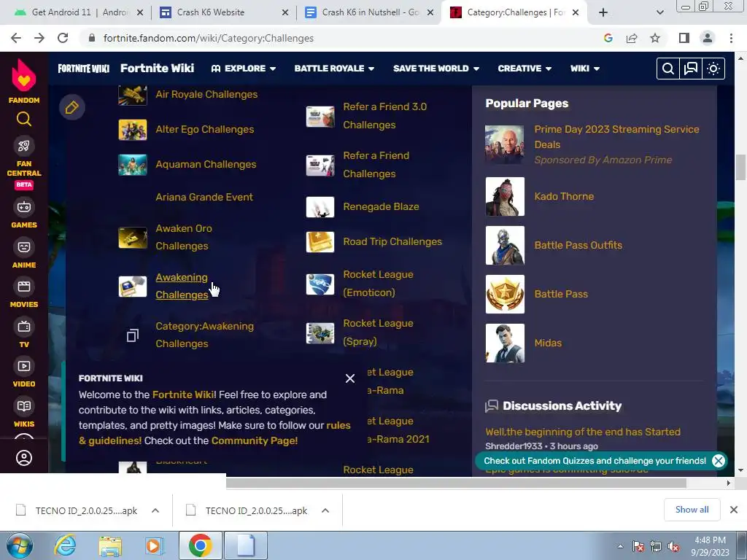Open Ariana Grande Event link
Screen dimensions: 747x560
pyautogui.click(x=204, y=197)
